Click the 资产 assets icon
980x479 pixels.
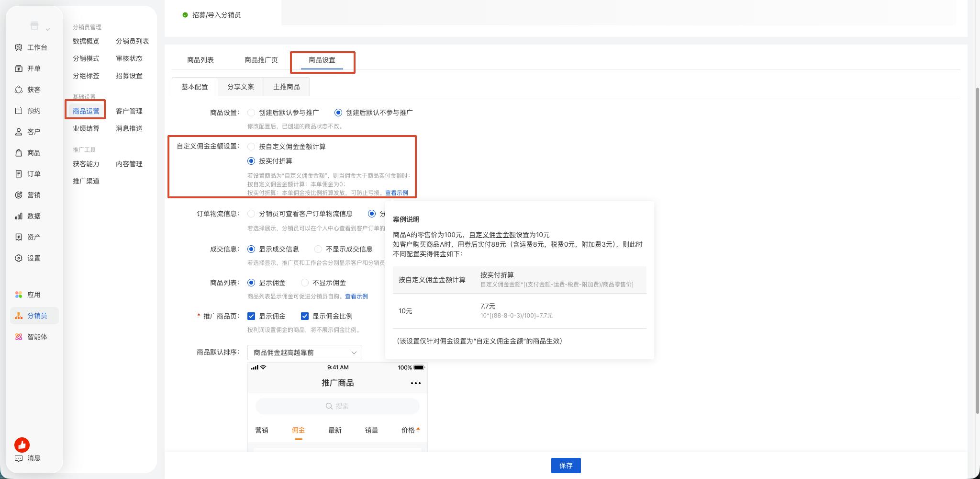click(19, 237)
